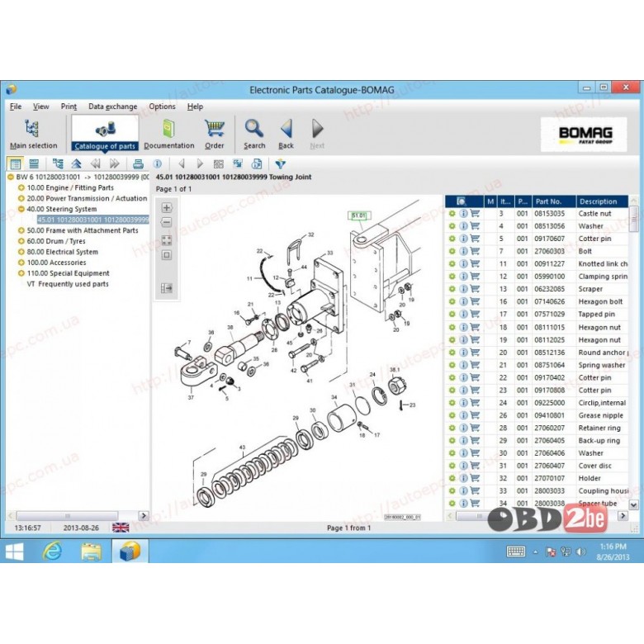The image size is (644, 644).
Task: Expand 100.00 Accessories node
Action: coord(21,263)
